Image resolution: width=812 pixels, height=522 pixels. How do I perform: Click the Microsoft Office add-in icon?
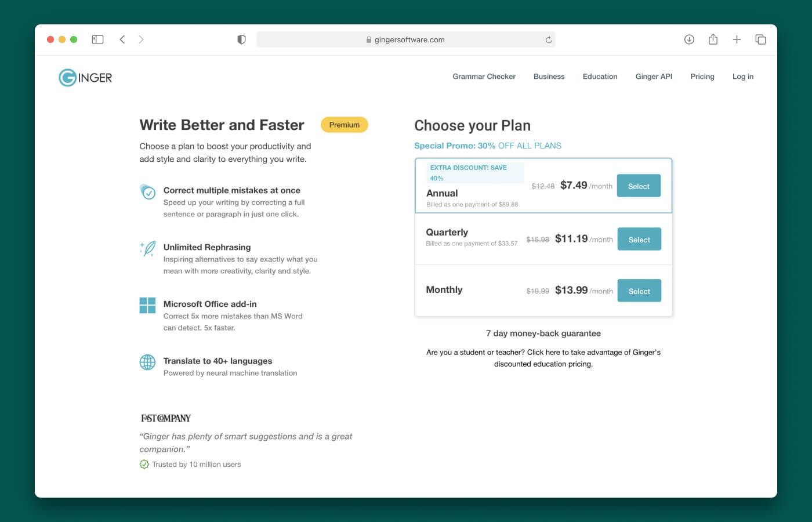click(x=147, y=305)
